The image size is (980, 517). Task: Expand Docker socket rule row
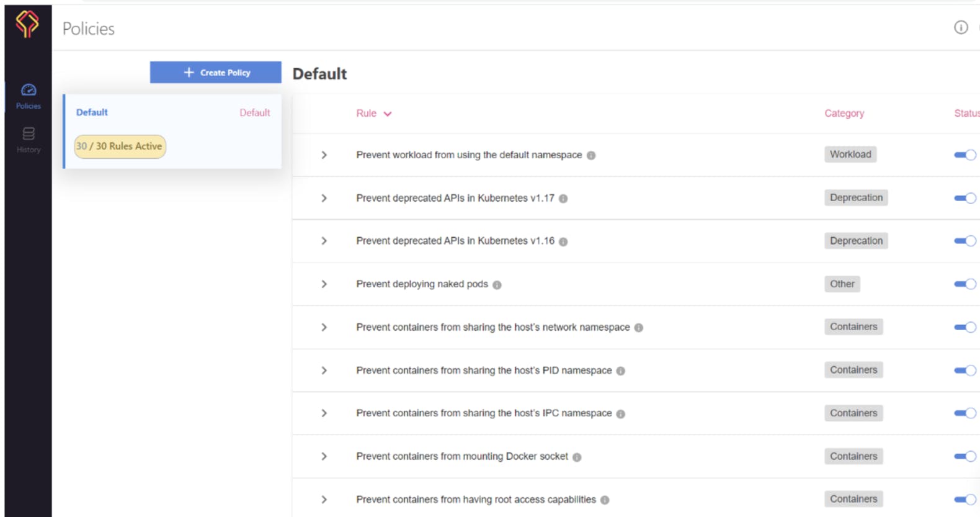coord(324,457)
